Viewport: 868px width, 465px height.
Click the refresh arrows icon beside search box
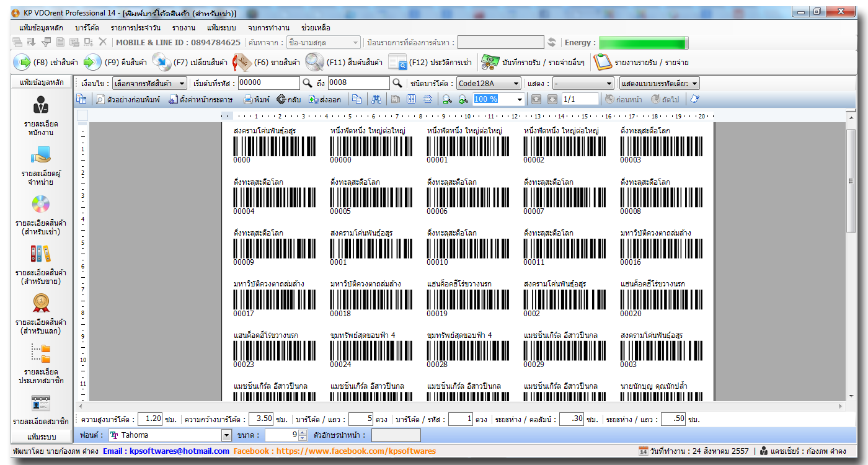click(x=552, y=42)
